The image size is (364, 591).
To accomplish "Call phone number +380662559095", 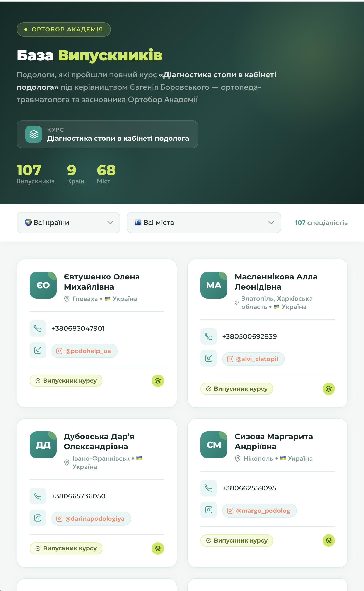I will tap(249, 488).
